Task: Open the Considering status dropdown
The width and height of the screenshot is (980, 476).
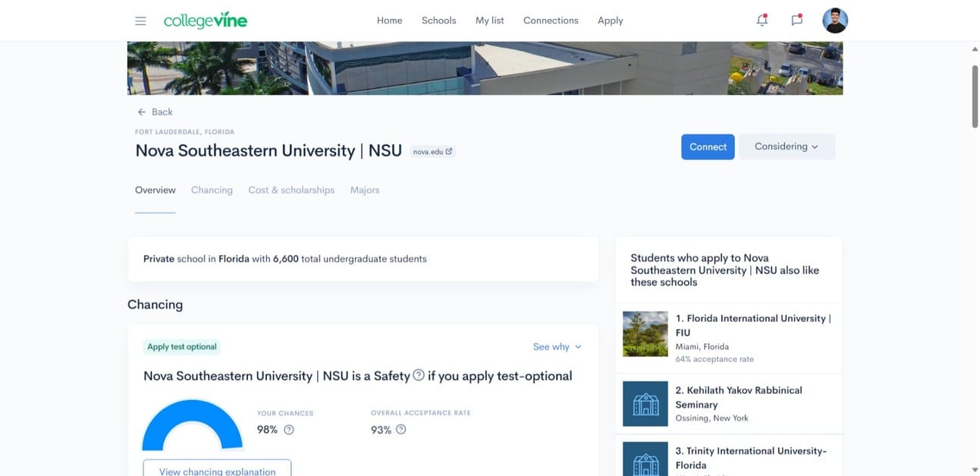Action: pyautogui.click(x=787, y=147)
